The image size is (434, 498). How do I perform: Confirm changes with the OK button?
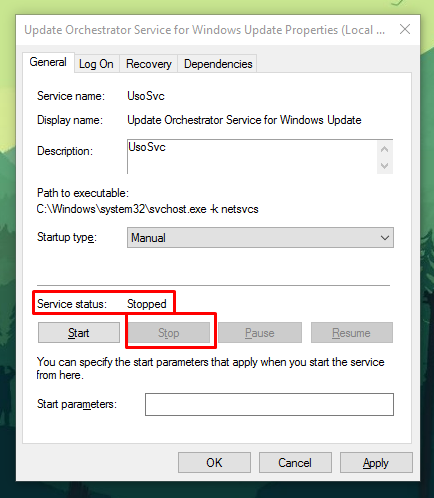[214, 463]
